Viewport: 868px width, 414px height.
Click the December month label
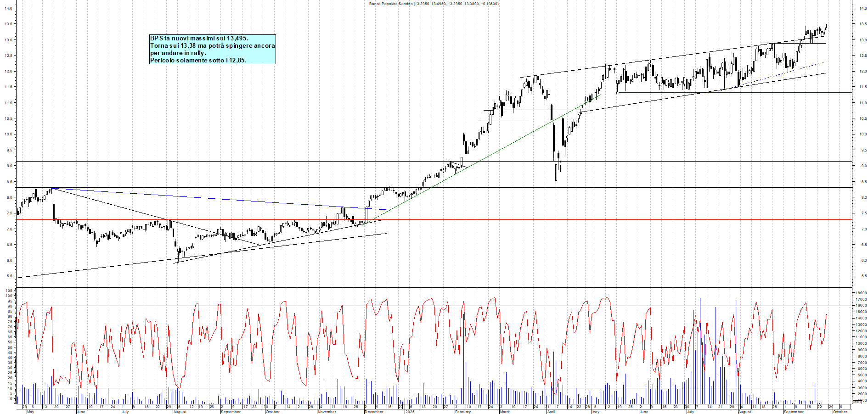tap(374, 412)
